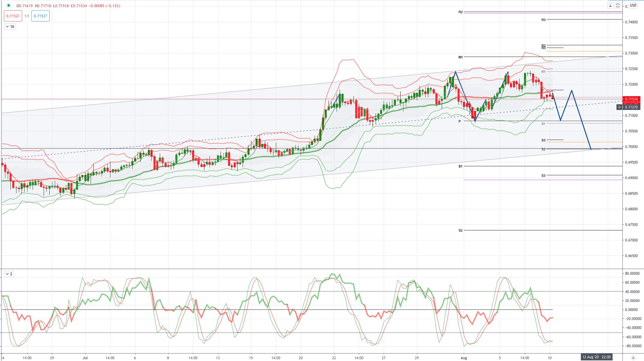Click the 60.00000 oscillator axis label
The height and width of the screenshot is (361, 644).
coord(632,283)
